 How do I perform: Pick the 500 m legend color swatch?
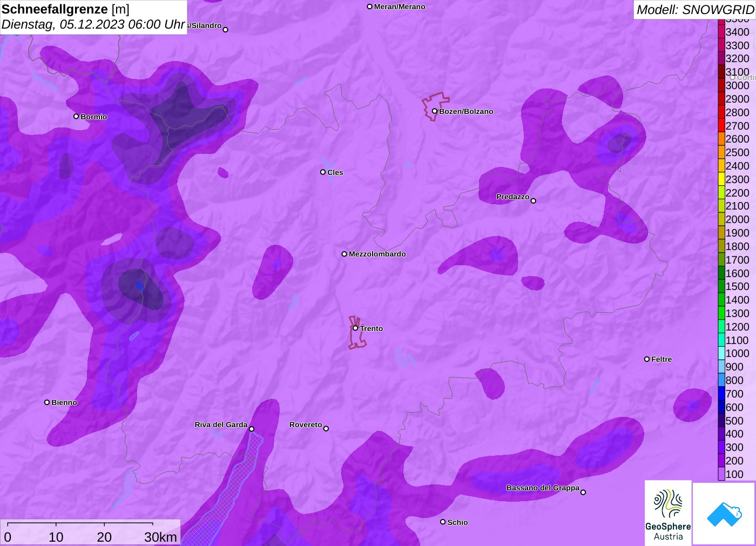click(x=721, y=421)
